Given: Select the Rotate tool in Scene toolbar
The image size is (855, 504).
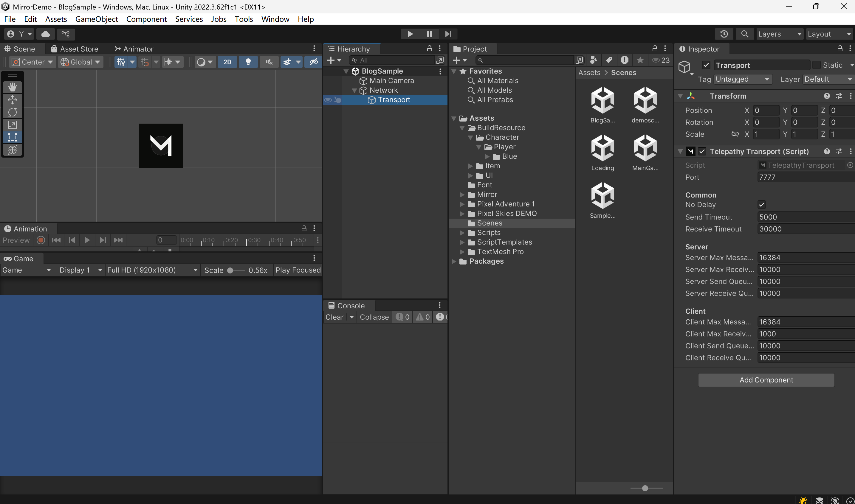Looking at the screenshot, I should tap(13, 112).
